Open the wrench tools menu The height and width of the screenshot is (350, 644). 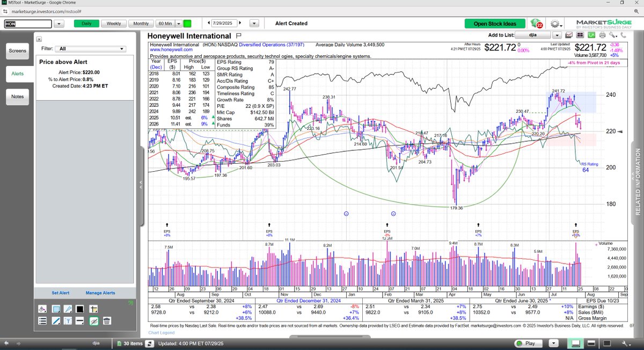coord(613,35)
